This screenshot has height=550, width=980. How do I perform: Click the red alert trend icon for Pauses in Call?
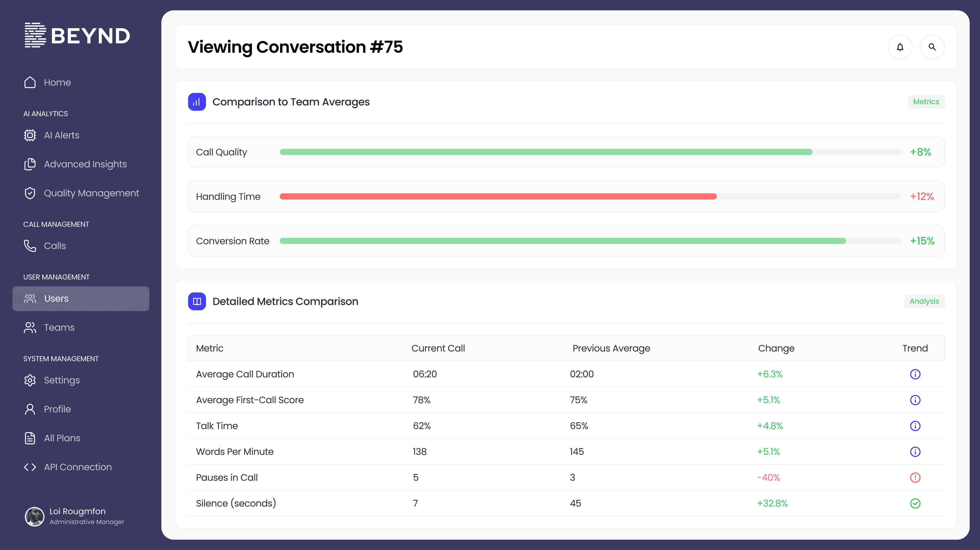click(915, 478)
